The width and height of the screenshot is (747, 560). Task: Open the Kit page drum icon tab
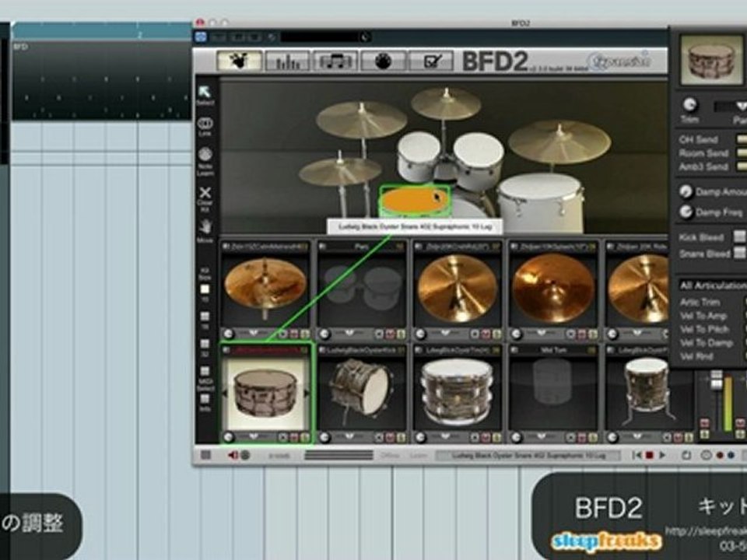pyautogui.click(x=239, y=61)
